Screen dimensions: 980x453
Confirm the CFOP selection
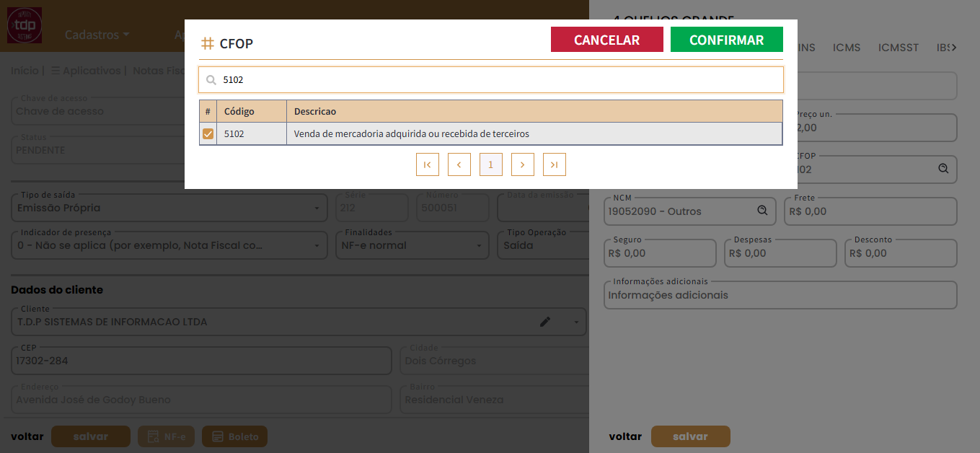726,40
